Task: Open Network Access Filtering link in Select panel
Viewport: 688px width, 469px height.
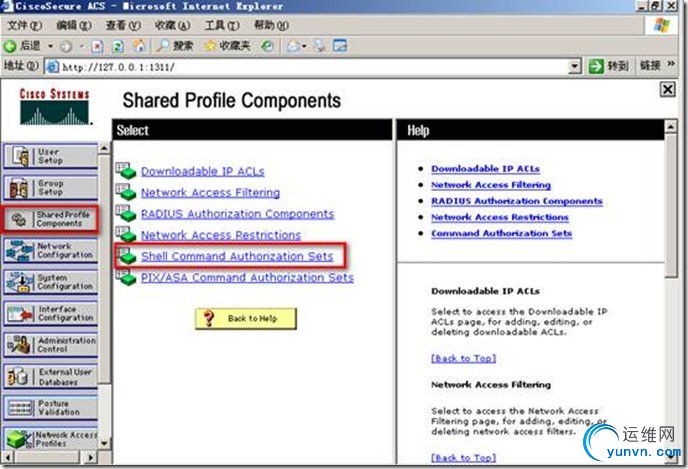Action: click(x=210, y=193)
